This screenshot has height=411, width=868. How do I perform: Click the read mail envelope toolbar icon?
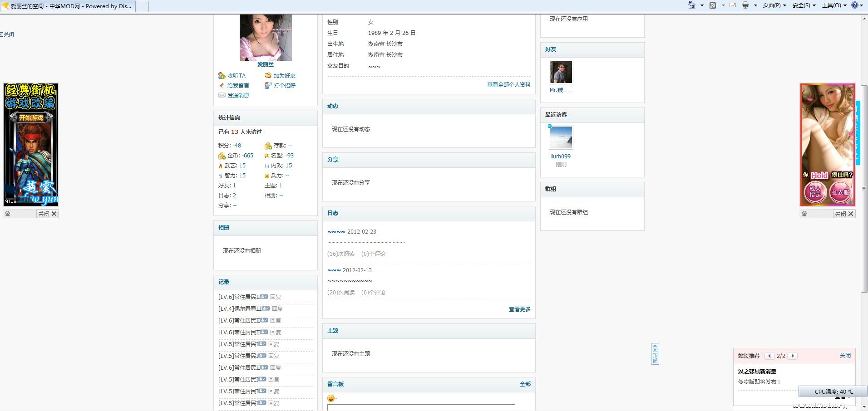click(733, 5)
